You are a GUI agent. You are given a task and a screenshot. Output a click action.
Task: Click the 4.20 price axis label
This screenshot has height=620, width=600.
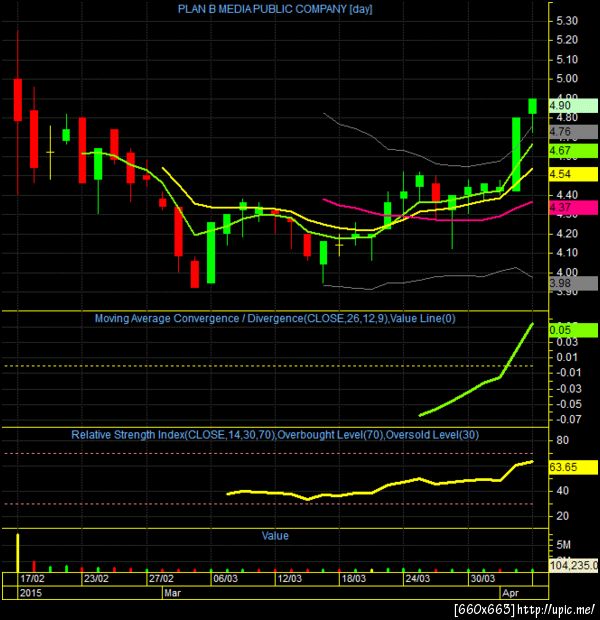coord(567,234)
